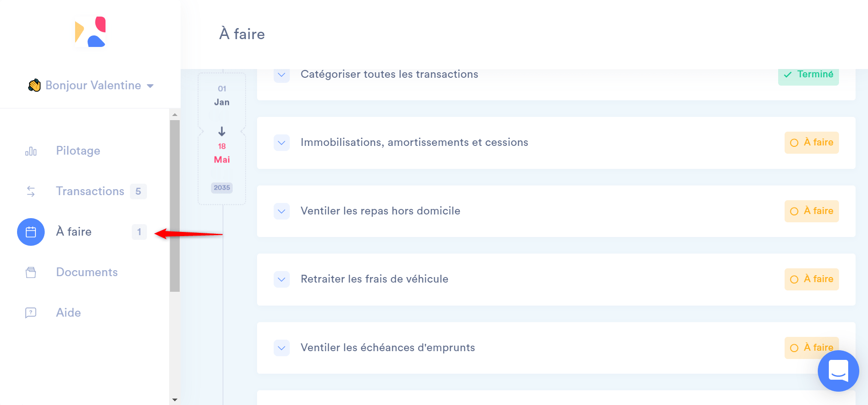Screen dimensions: 868x405
Task: Click the down arrow in the date timeline
Action: tap(222, 132)
